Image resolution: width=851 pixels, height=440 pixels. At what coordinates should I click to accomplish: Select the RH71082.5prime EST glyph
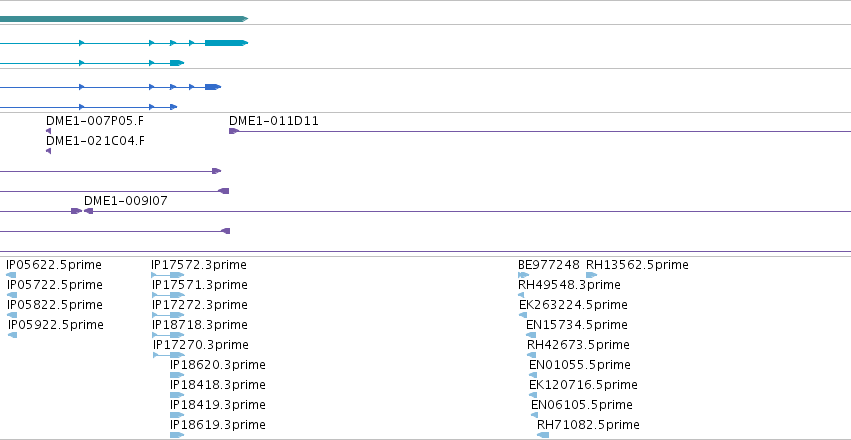tap(543, 435)
